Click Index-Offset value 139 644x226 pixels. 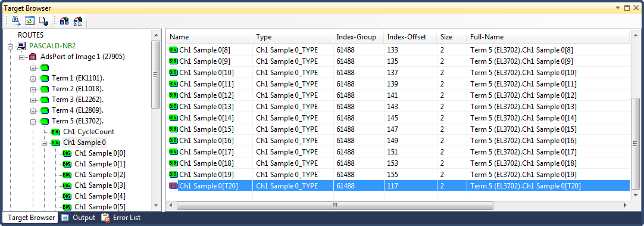pyautogui.click(x=392, y=84)
